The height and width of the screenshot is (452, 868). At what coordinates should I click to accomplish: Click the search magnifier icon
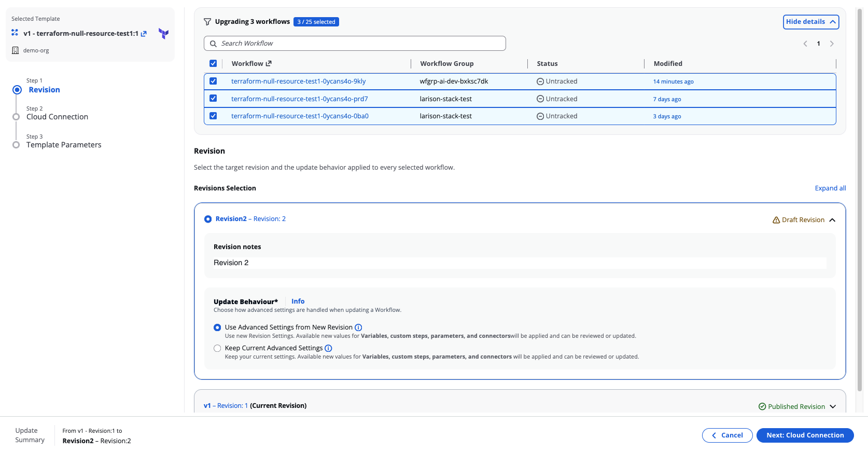click(x=213, y=44)
